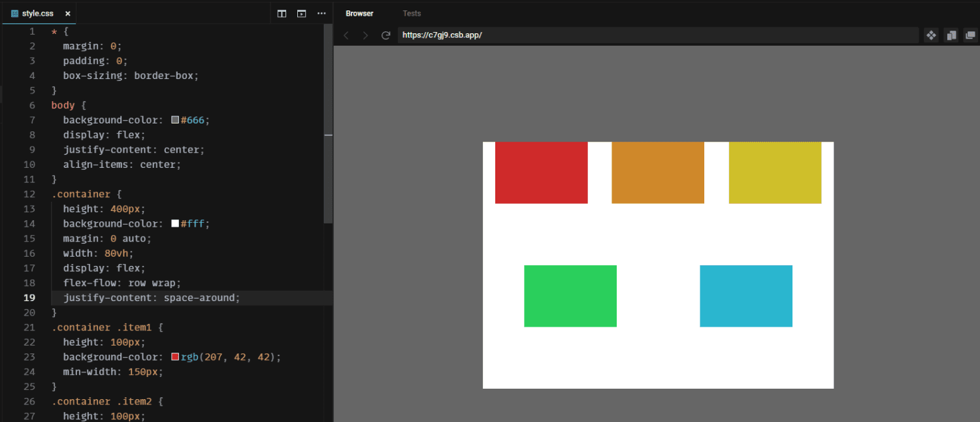This screenshot has width=980, height=422.
Task: Click the preview URL address field
Action: 658,35
